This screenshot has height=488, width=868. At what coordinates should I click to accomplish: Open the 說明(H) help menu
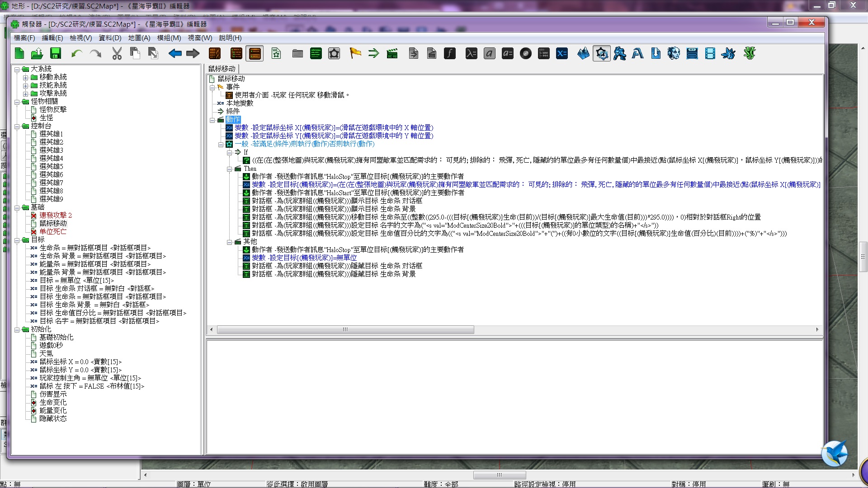pos(231,38)
